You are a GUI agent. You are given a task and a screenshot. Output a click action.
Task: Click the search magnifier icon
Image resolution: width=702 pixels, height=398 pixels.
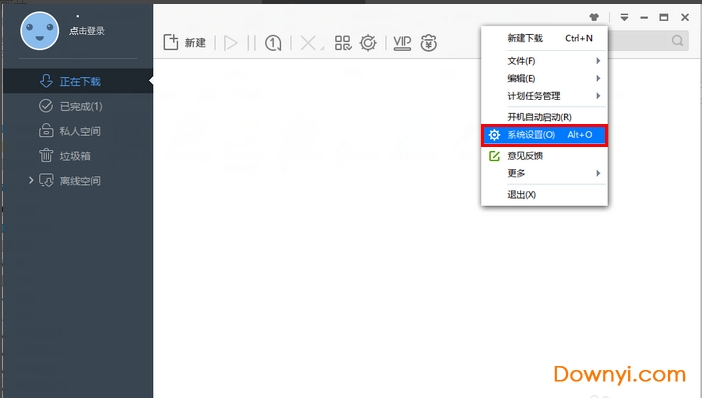coord(677,41)
